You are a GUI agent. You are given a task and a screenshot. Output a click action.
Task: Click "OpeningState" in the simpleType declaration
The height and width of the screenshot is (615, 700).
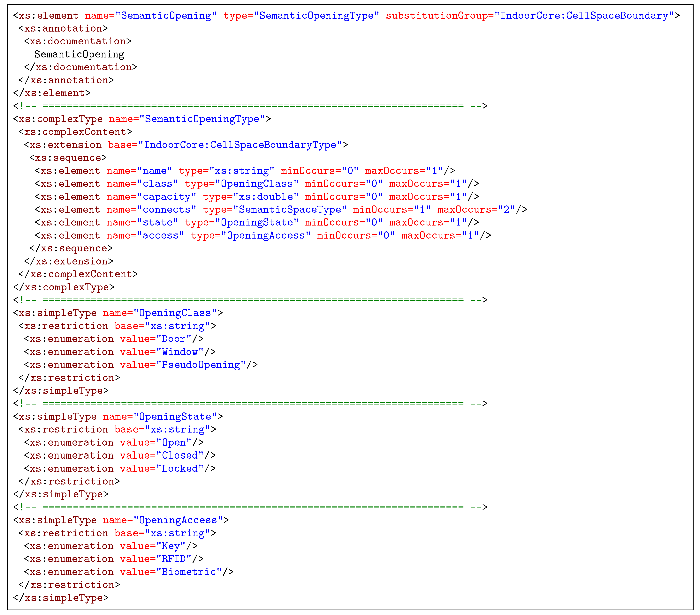[175, 417]
